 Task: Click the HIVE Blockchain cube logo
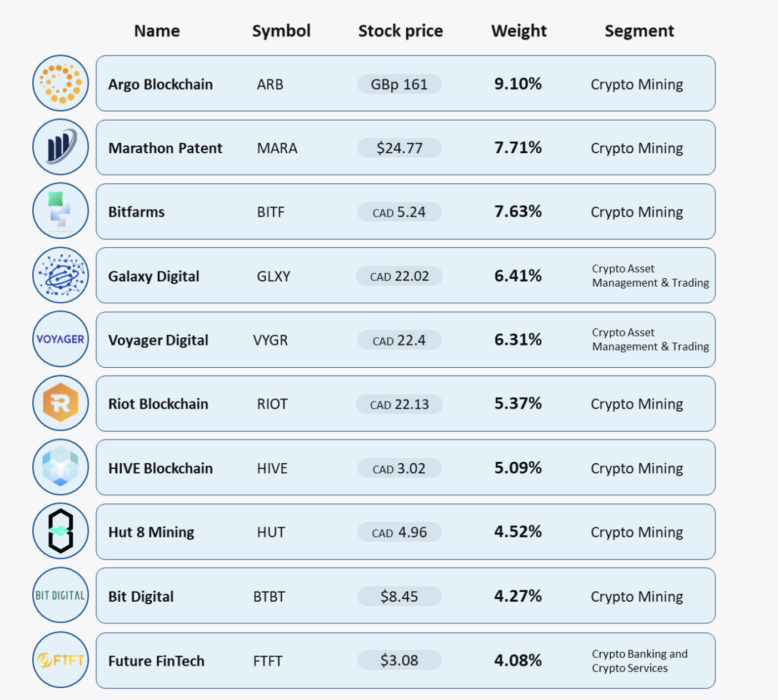61,467
